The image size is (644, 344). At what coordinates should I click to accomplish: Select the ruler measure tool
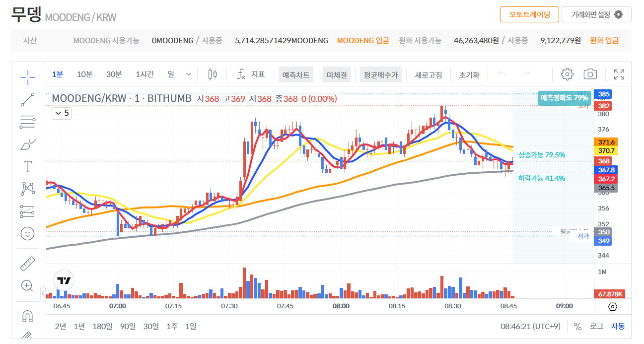click(x=28, y=263)
